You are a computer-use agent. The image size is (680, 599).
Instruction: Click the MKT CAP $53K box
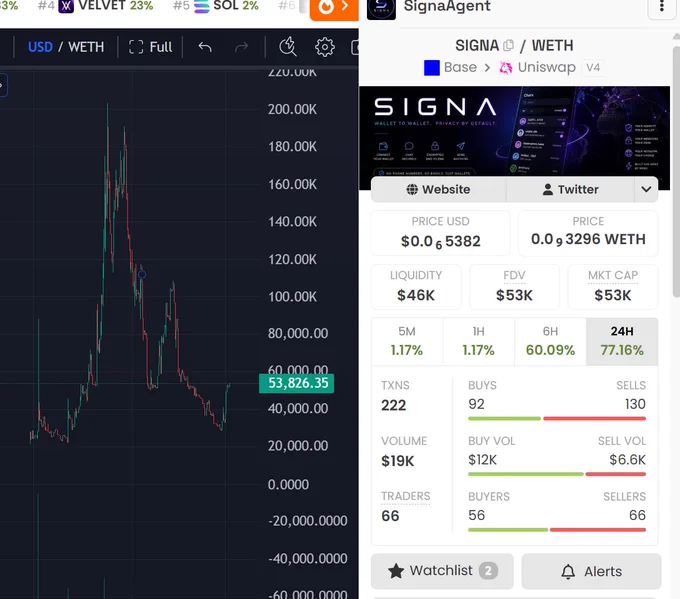point(613,287)
